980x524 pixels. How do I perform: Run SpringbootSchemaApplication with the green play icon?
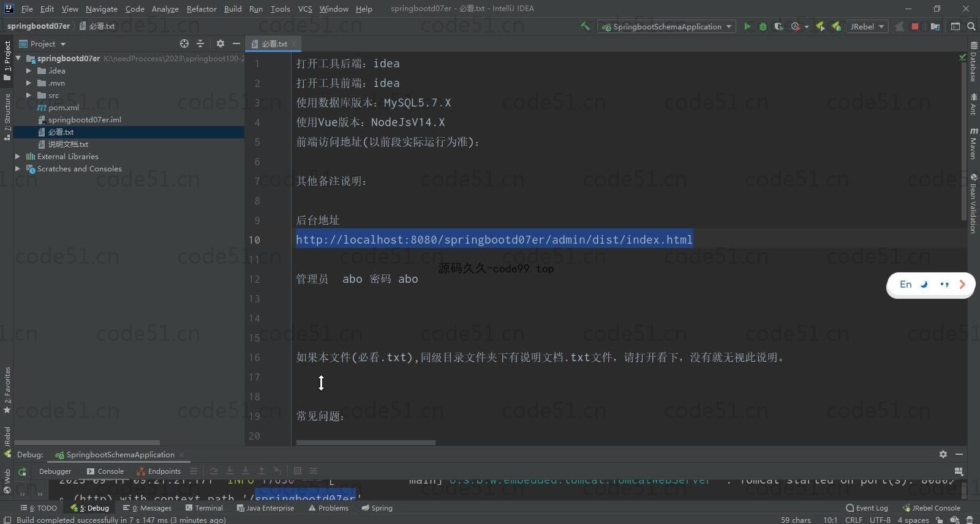(x=747, y=26)
